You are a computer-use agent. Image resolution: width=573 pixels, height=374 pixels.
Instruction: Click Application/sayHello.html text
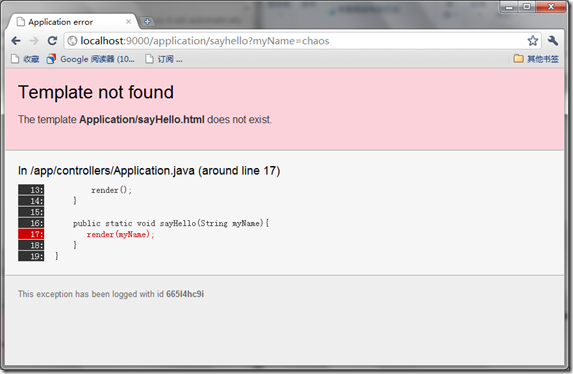[x=142, y=120]
